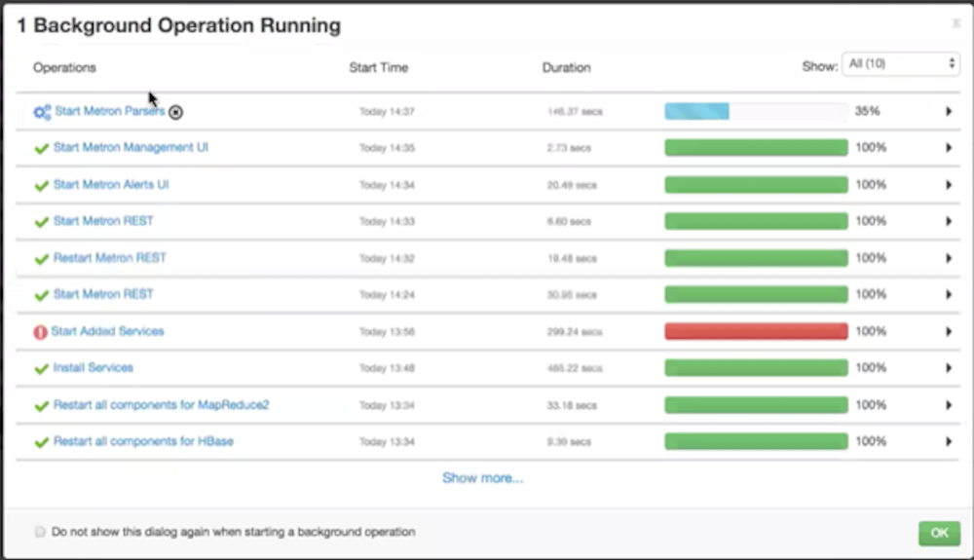This screenshot has width=974, height=560.
Task: Click the Start Time column header
Action: 378,67
